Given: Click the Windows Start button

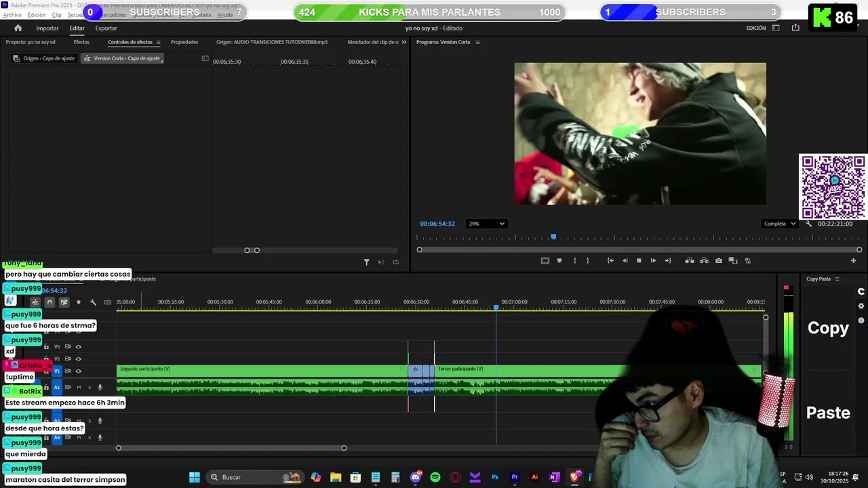Looking at the screenshot, I should click(194, 477).
